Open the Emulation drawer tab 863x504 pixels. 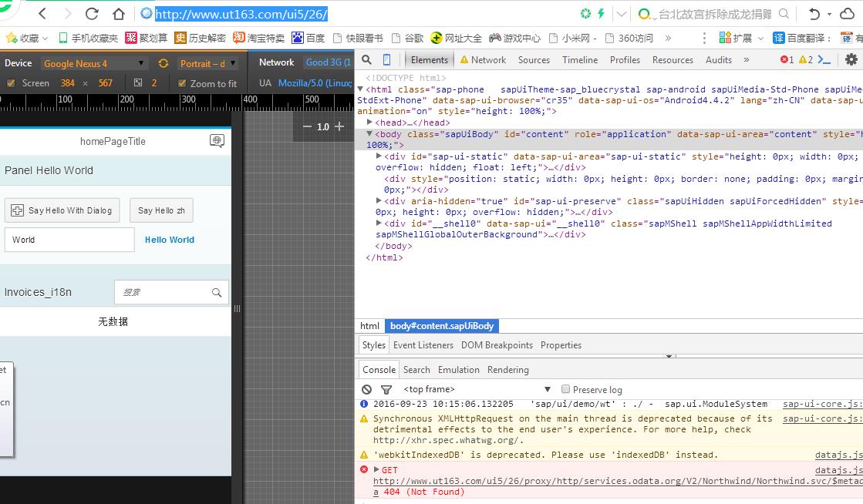(458, 370)
